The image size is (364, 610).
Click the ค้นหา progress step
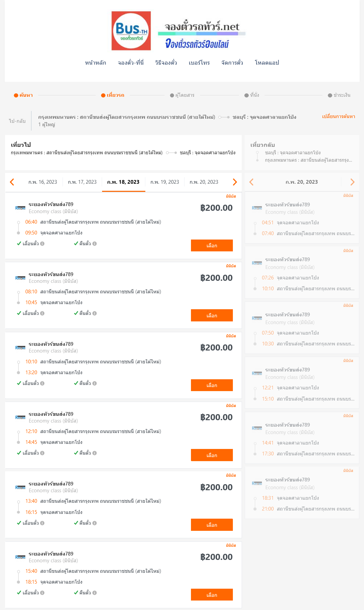(23, 95)
